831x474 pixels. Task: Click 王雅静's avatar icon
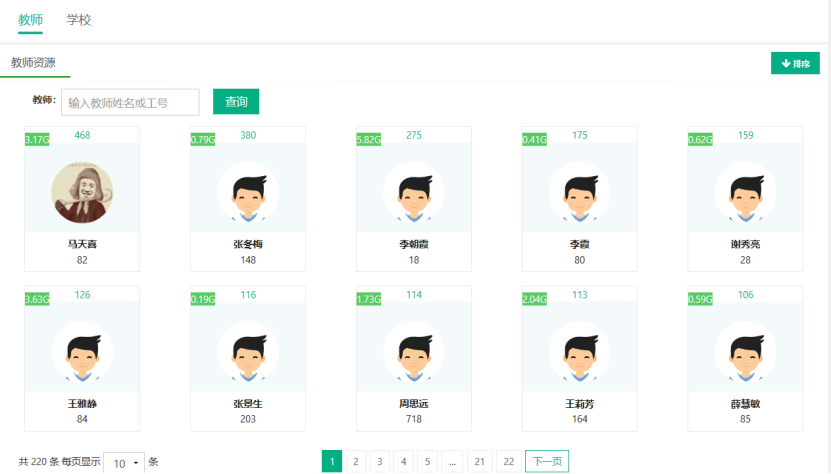82,351
